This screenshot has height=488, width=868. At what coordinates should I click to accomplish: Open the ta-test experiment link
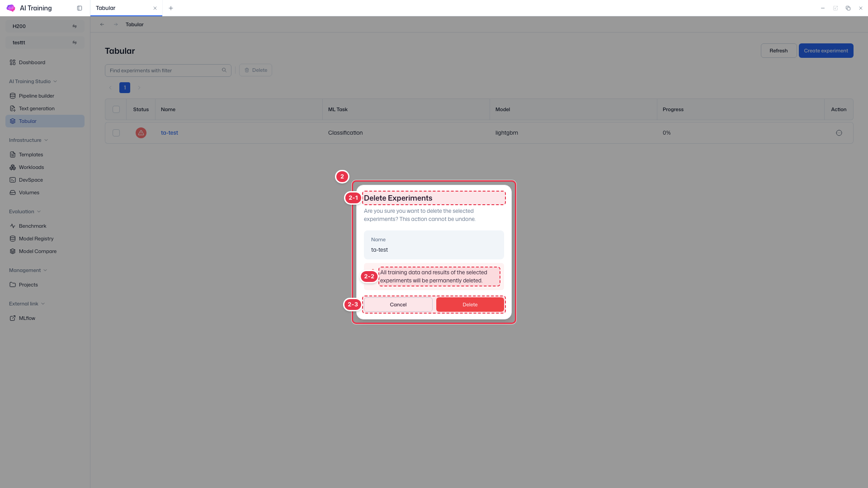coord(170,133)
